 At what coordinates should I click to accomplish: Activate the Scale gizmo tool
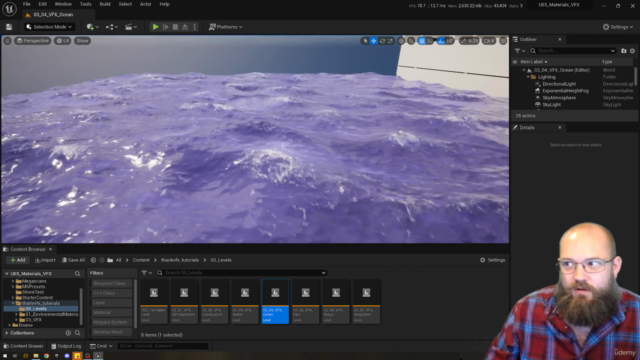[x=391, y=41]
